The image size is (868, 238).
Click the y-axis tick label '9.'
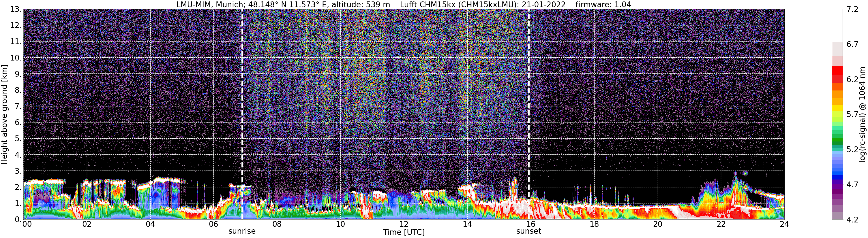click(18, 74)
